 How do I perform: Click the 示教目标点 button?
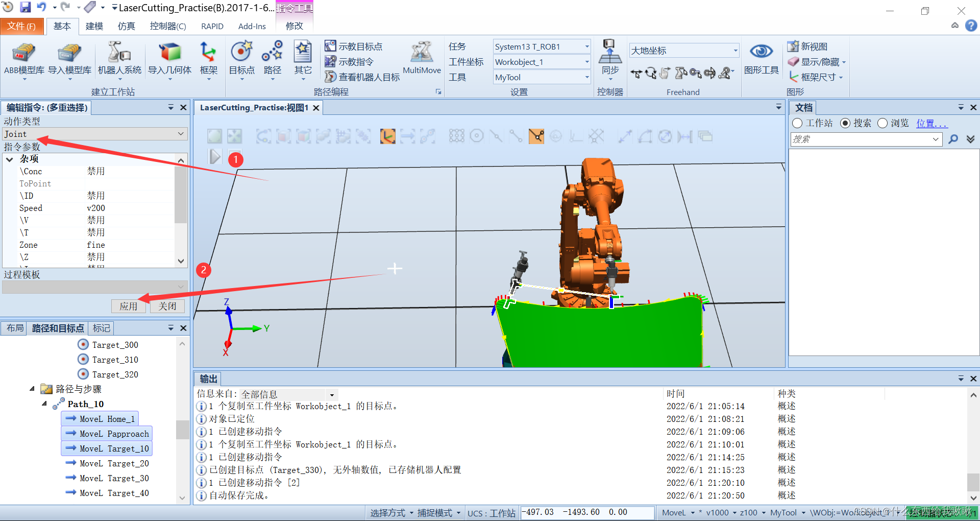[x=354, y=46]
